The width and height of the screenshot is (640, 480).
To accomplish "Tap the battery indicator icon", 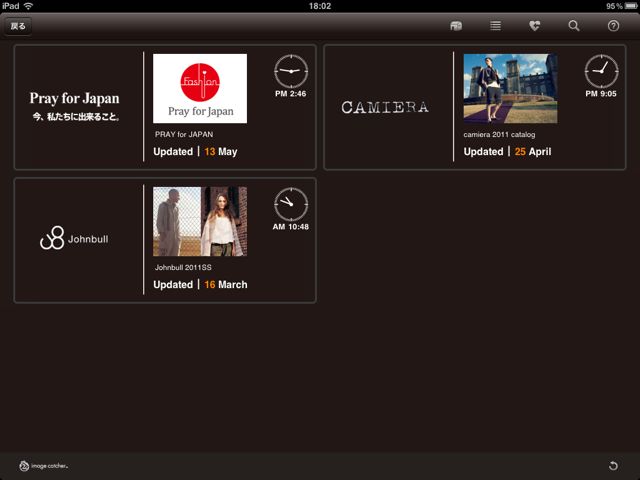I will click(631, 6).
